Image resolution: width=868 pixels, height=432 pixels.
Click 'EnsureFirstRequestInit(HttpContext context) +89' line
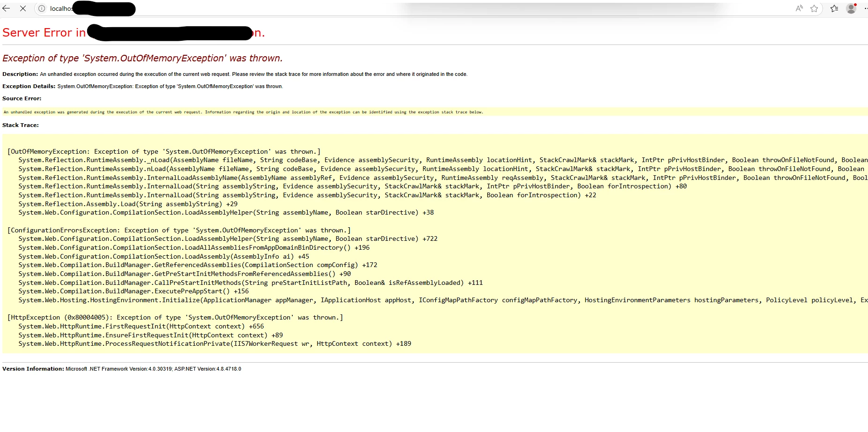point(150,335)
